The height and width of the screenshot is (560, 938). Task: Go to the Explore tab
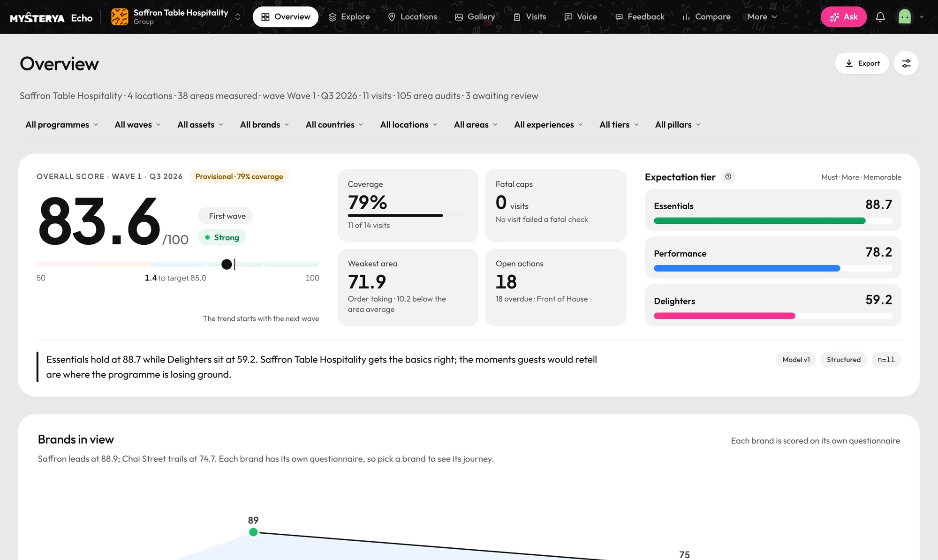pyautogui.click(x=349, y=17)
